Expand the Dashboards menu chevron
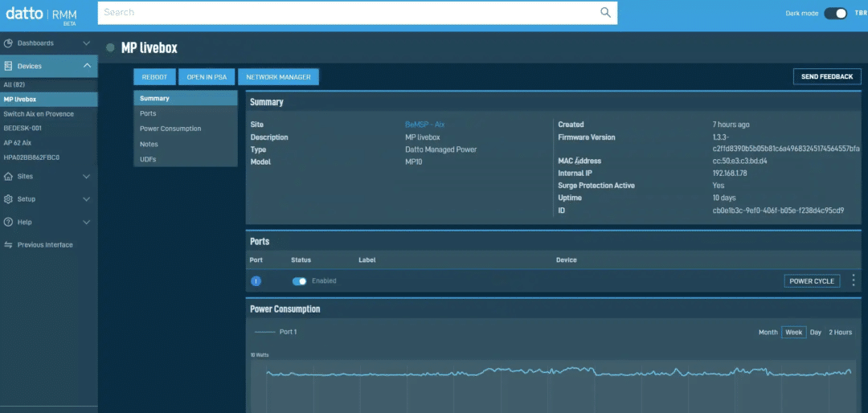The height and width of the screenshot is (413, 868). click(x=86, y=43)
